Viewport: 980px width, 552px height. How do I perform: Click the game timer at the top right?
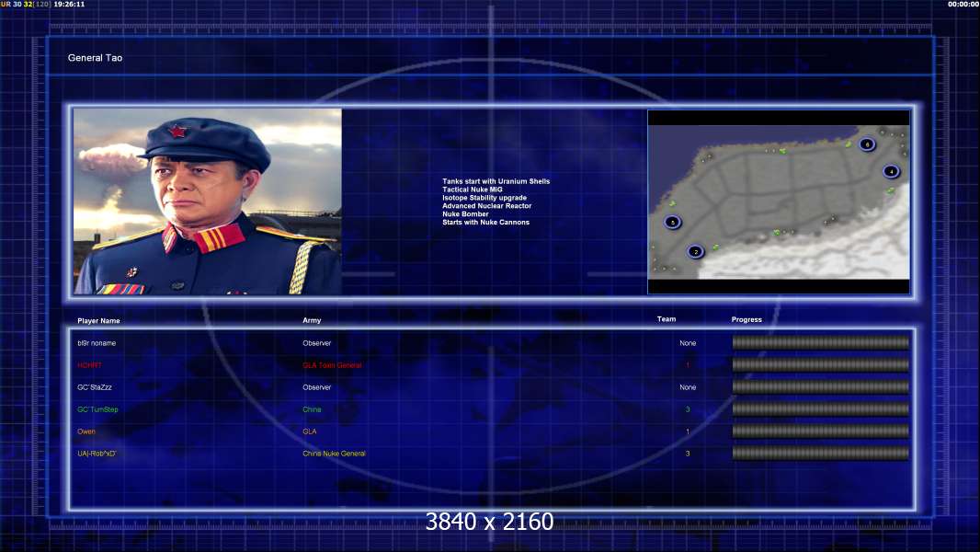click(963, 4)
